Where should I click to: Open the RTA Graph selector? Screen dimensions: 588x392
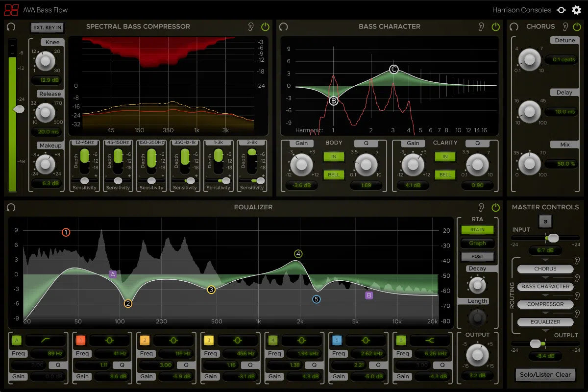(477, 243)
